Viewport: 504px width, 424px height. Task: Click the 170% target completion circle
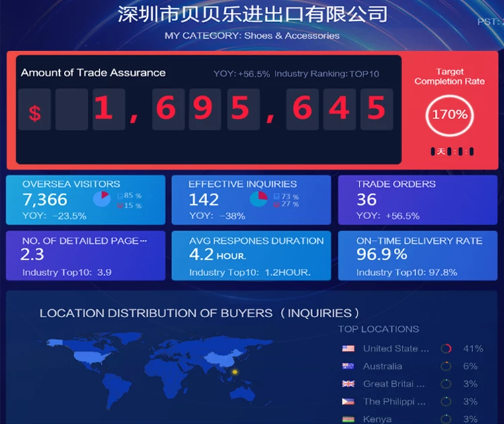pyautogui.click(x=449, y=115)
